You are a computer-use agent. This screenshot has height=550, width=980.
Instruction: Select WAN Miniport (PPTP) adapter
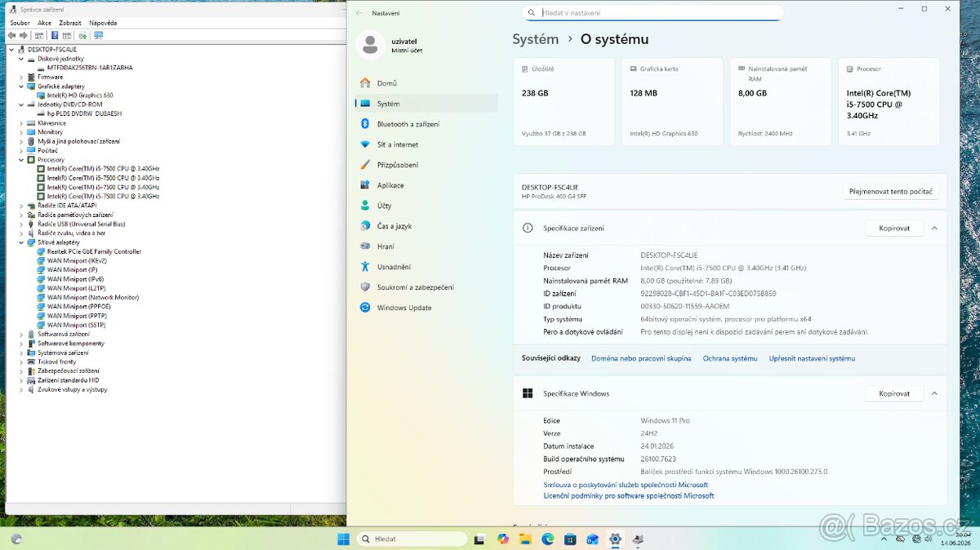[77, 316]
